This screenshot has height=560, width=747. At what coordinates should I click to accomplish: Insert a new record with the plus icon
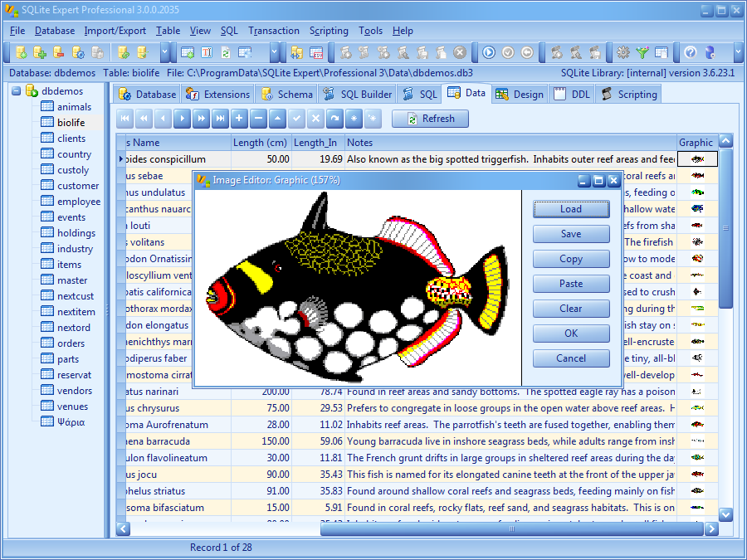[238, 119]
